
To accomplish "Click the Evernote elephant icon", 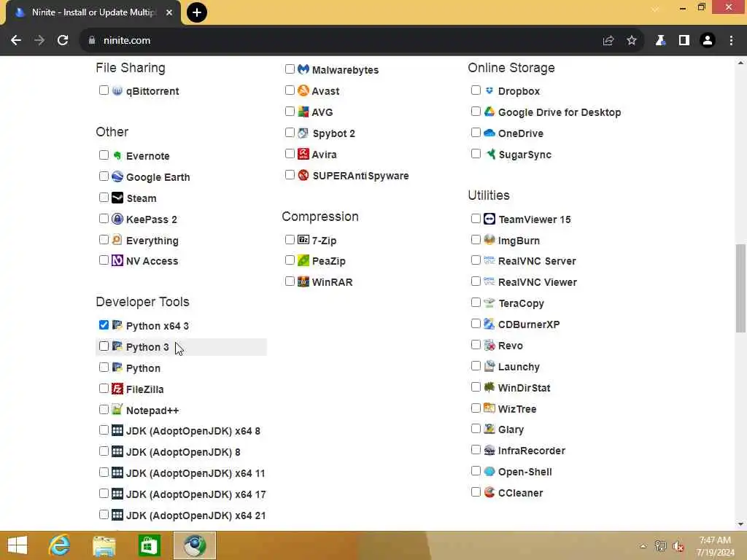I will coord(117,155).
